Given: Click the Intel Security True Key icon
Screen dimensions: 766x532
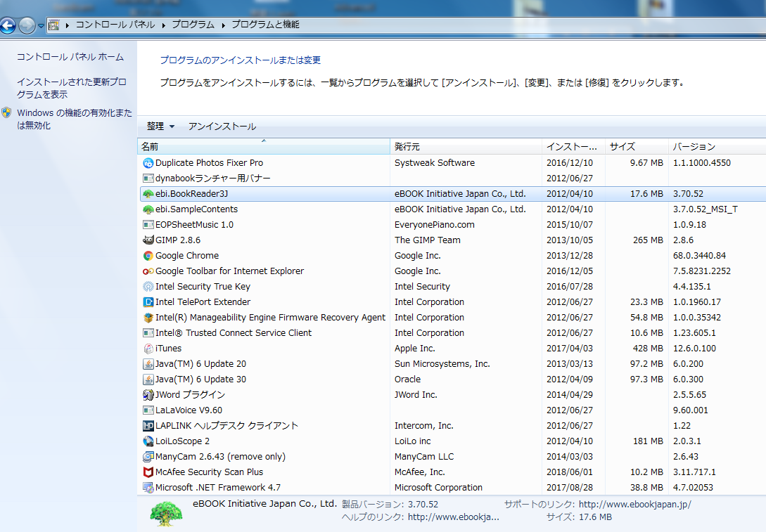Looking at the screenshot, I should coord(148,287).
